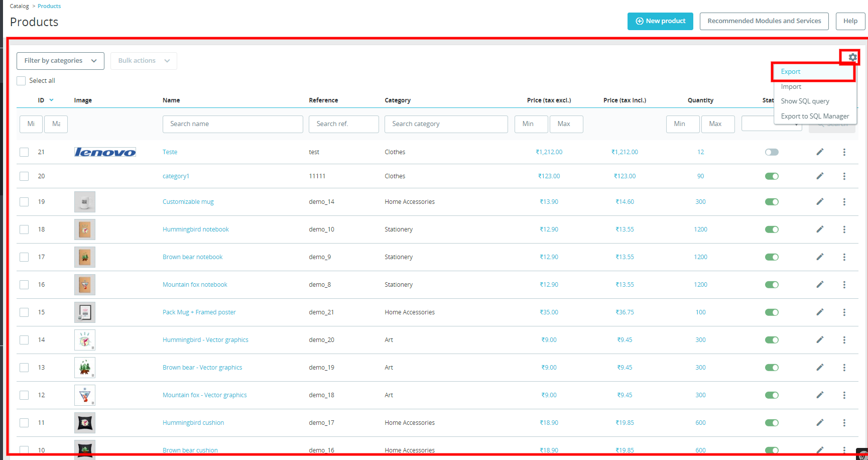Sort table by Name column header
This screenshot has width=868, height=460.
171,100
